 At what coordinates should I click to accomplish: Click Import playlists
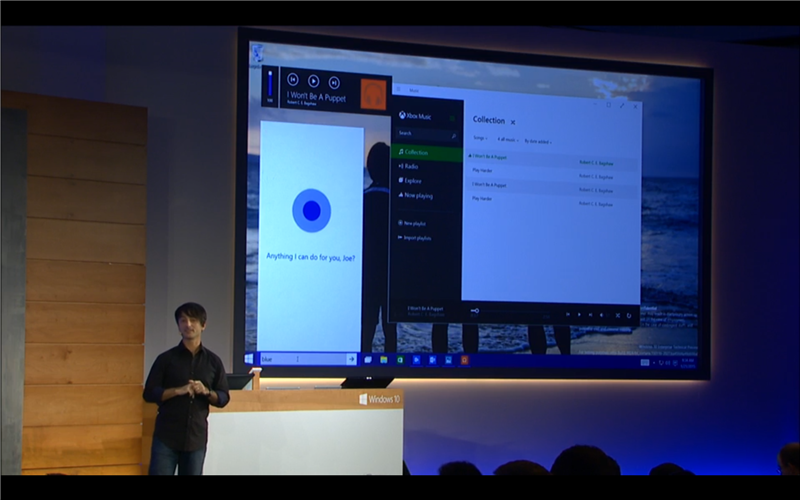click(414, 238)
